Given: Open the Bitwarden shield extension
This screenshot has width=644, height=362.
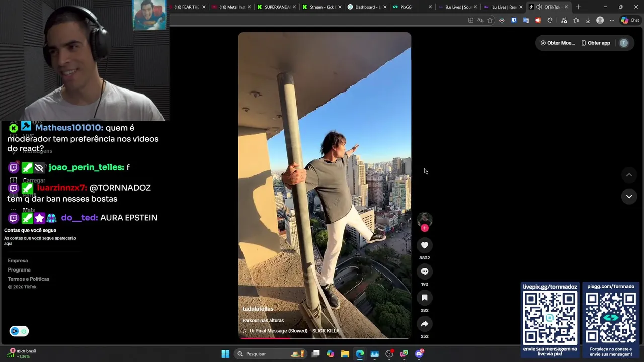Looking at the screenshot, I should point(514,20).
